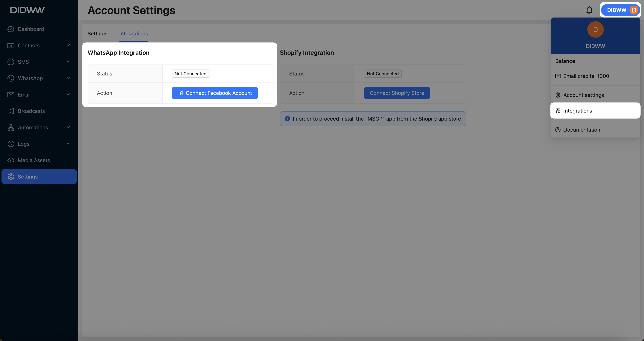Click the Balance heading

565,61
